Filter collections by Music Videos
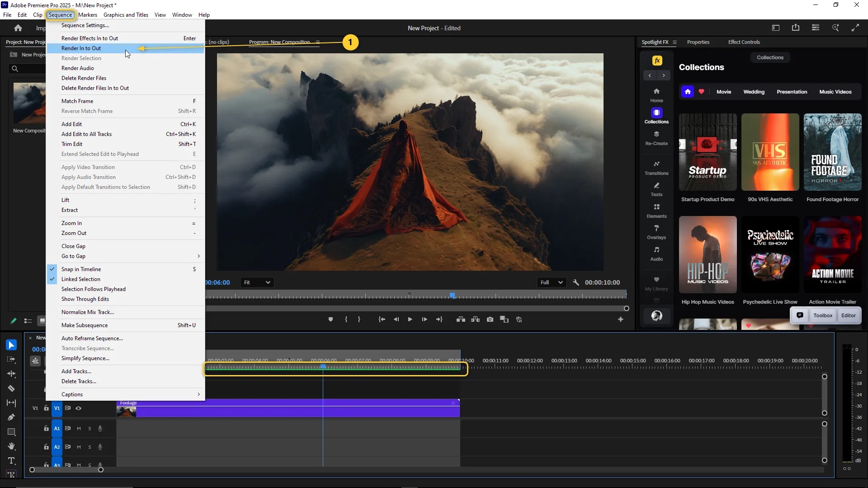 coord(835,92)
